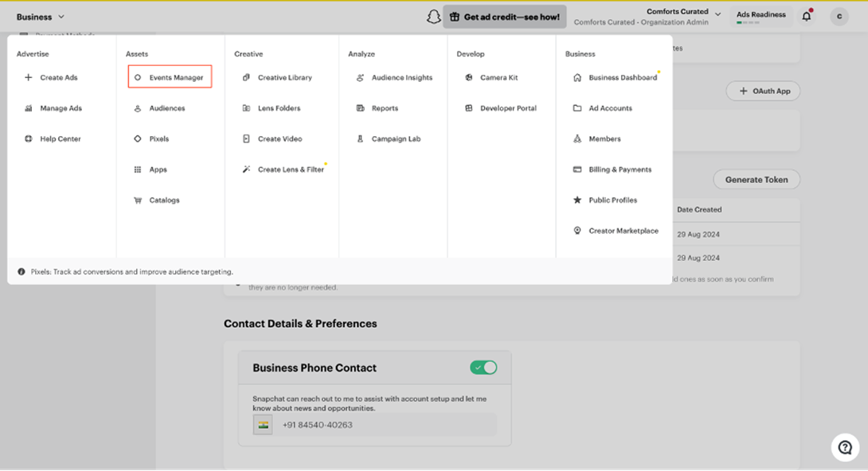
Task: Click the Business Dashboard home icon
Action: [x=577, y=77]
